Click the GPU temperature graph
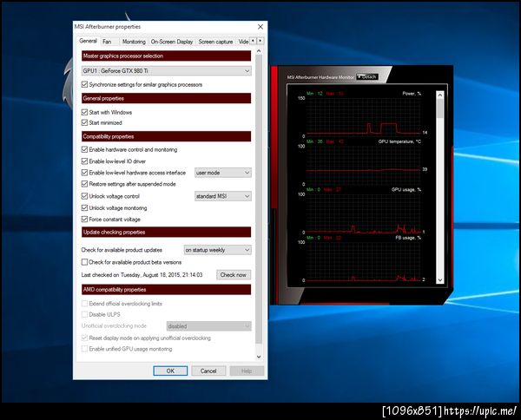Image resolution: width=521 pixels, height=420 pixels. pos(363,165)
